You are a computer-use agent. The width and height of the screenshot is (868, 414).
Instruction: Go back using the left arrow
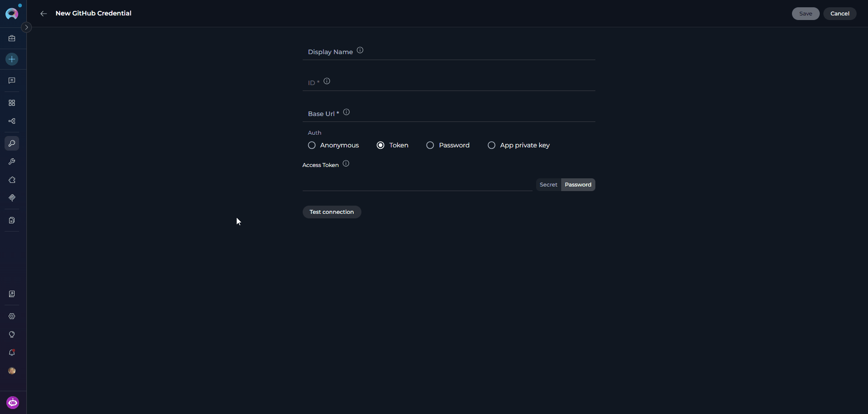tap(44, 14)
